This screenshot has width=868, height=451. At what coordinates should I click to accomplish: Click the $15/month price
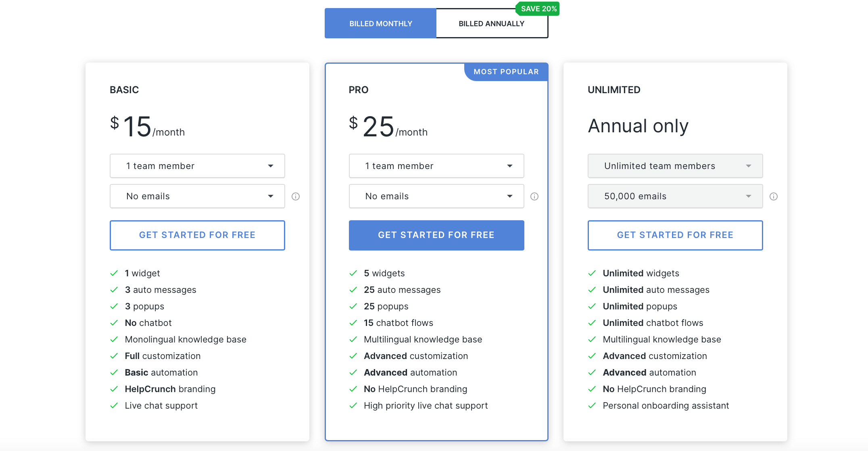click(147, 127)
